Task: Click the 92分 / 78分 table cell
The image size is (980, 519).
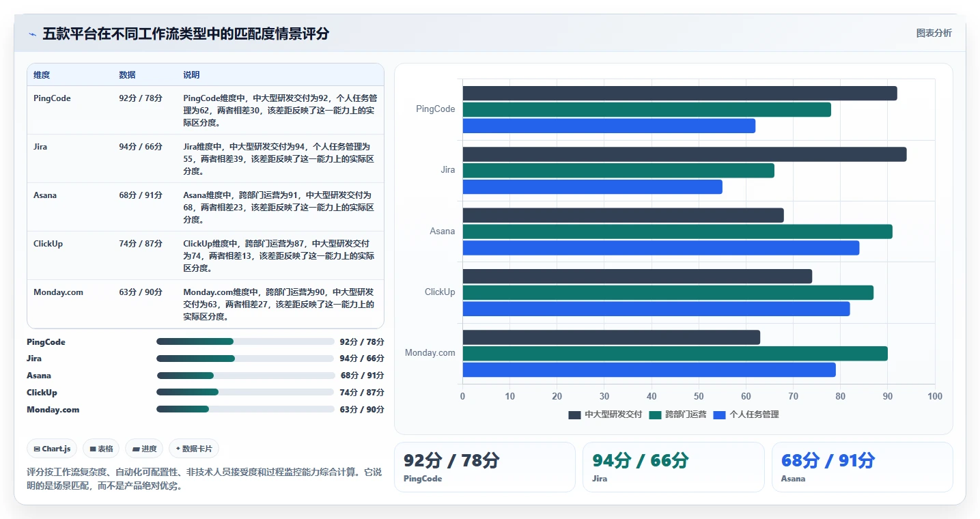Action: [x=141, y=98]
